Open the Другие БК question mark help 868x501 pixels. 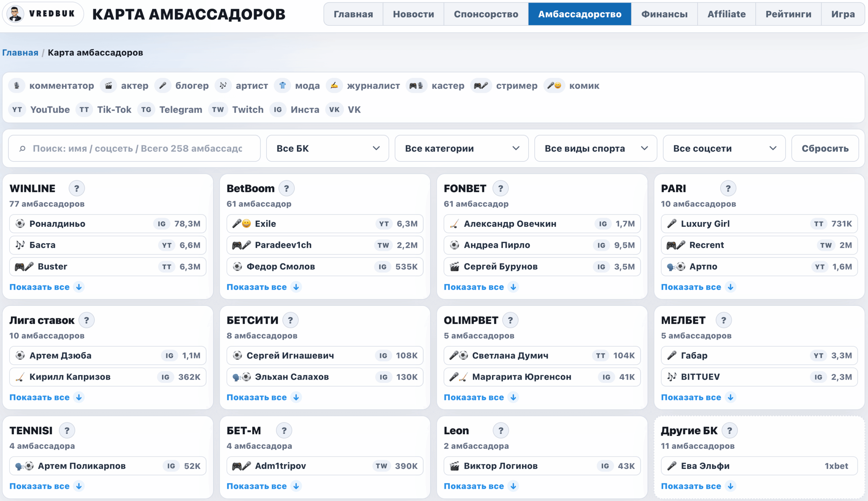[730, 430]
